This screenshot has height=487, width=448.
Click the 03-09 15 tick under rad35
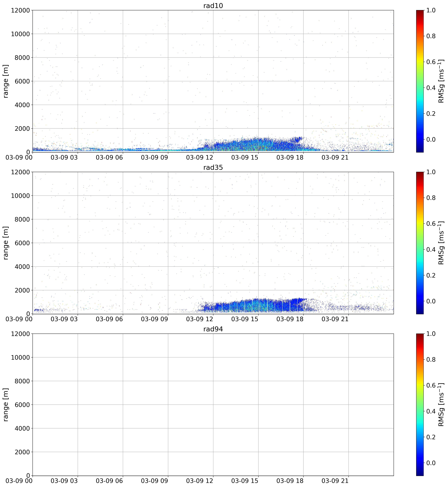point(245,319)
